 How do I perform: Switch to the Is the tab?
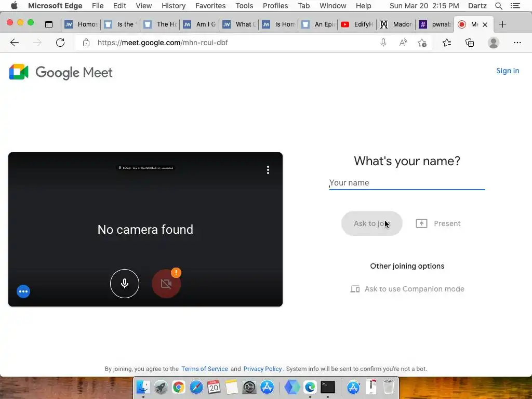click(x=121, y=24)
